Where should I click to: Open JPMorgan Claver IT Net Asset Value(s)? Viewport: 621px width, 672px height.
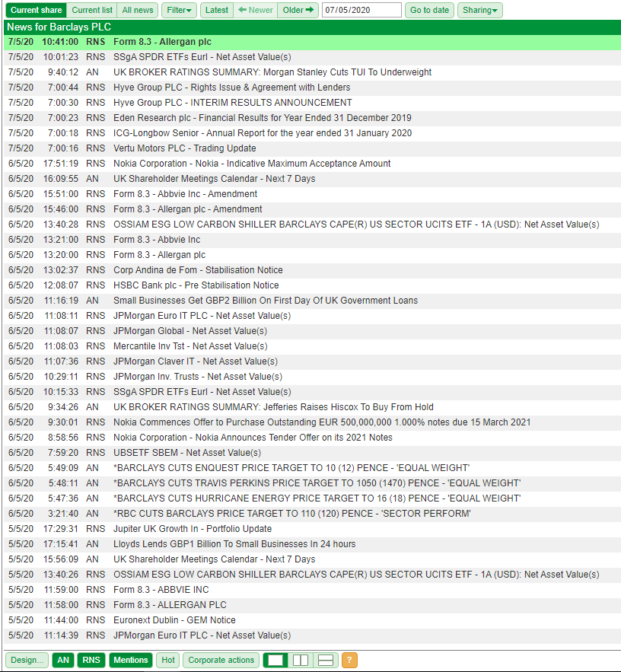312,361
